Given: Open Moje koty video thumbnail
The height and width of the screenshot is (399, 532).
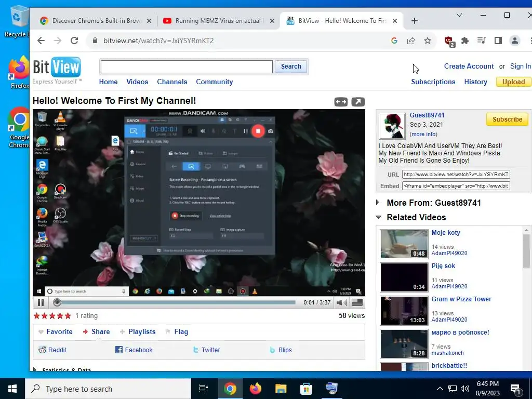Looking at the screenshot, I should click(404, 244).
